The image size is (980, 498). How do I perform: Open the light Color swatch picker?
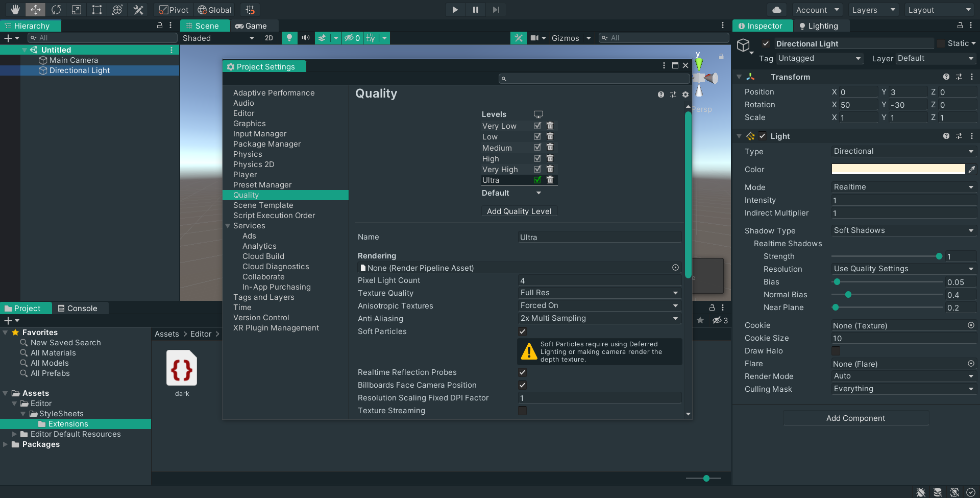point(898,169)
